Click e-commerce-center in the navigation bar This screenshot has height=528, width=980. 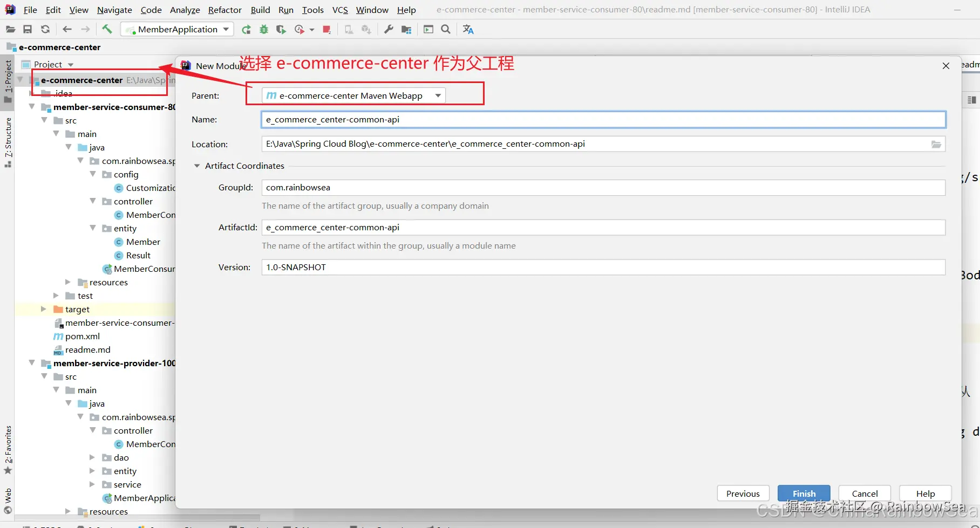59,47
